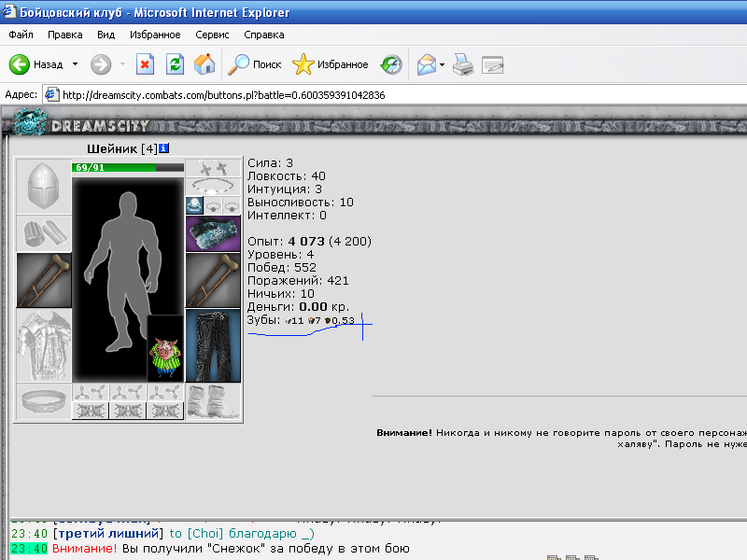Open the Forward history dropdown arrow
This screenshot has height=560, width=747.
(x=122, y=64)
